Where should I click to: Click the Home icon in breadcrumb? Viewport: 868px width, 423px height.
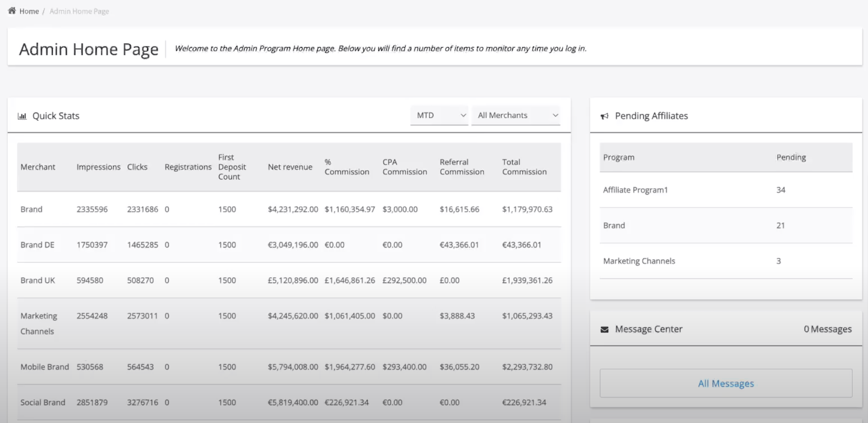point(12,11)
